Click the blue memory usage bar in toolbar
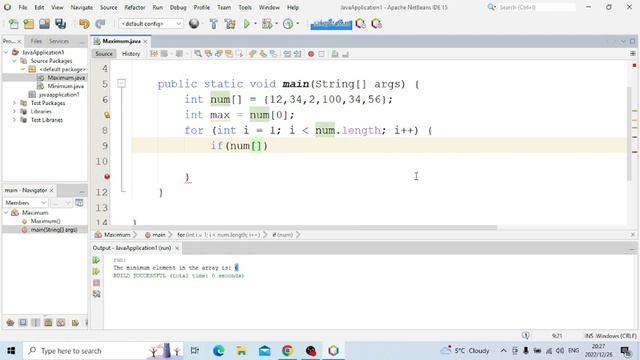The image size is (640, 360). tap(331, 24)
